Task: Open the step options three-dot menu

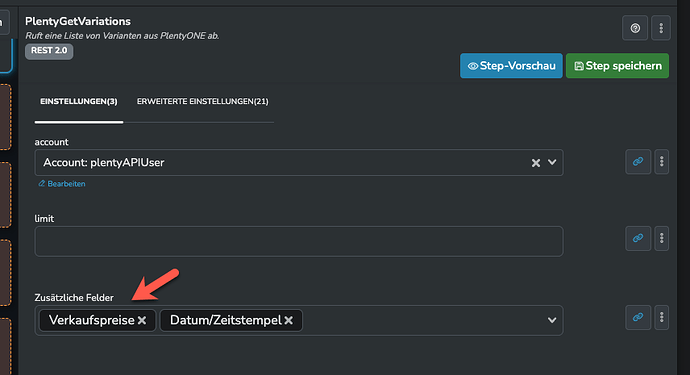Action: pos(661,28)
